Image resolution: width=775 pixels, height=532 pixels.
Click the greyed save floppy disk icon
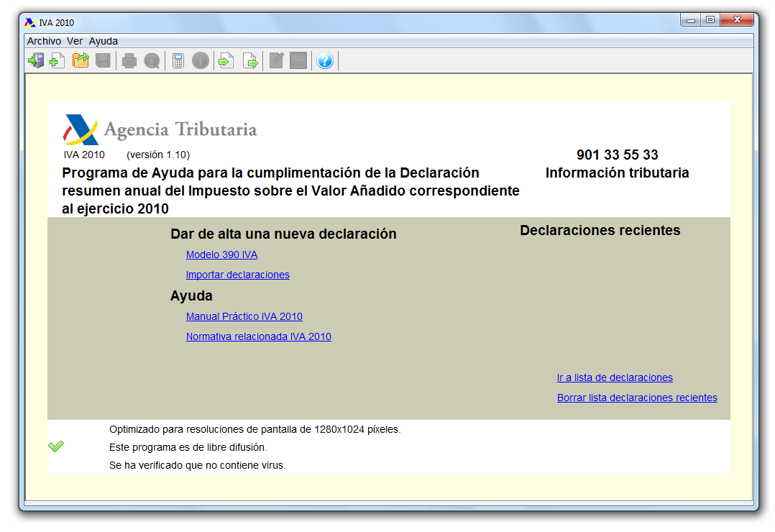[104, 61]
